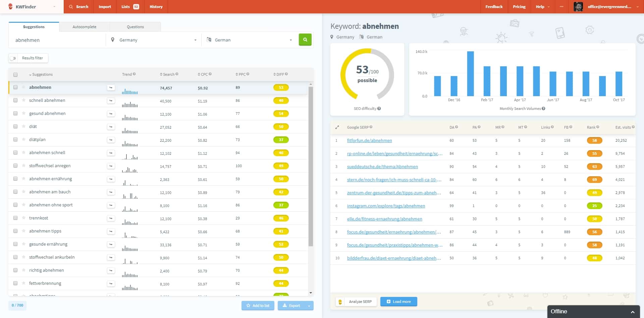Expand the German language dropdown
The image size is (644, 318).
(x=250, y=40)
